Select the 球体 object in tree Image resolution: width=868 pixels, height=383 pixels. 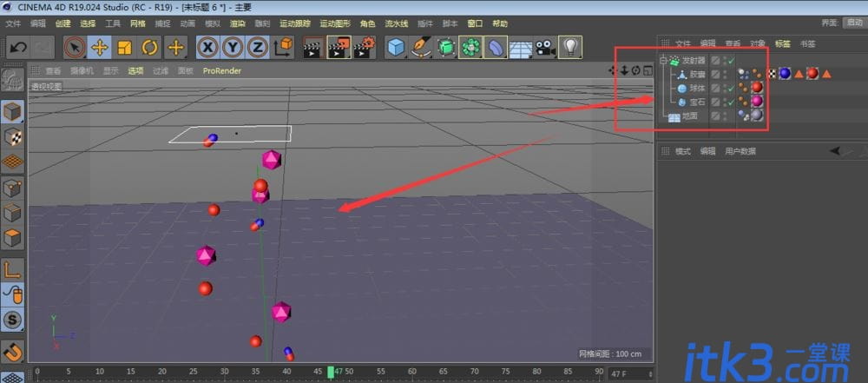coord(697,88)
